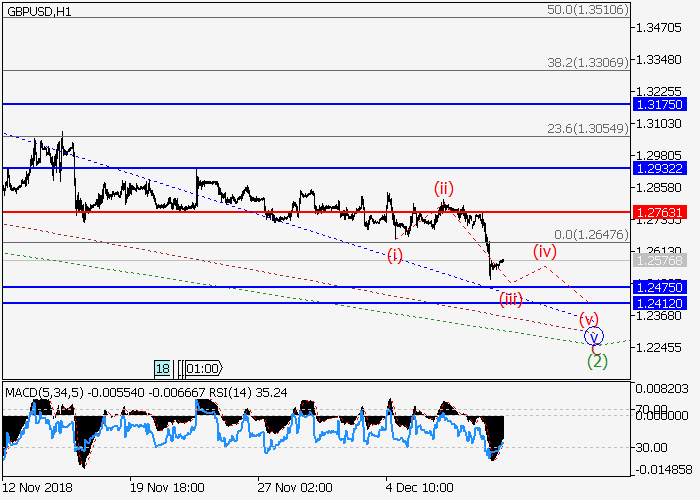
Task: Click the 01:00 time marker
Action: pyautogui.click(x=204, y=368)
